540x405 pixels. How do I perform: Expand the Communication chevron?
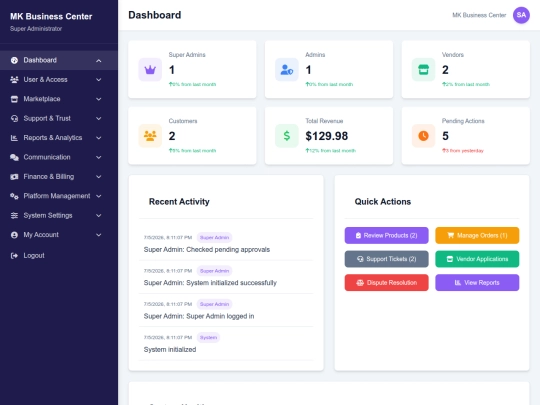98,157
